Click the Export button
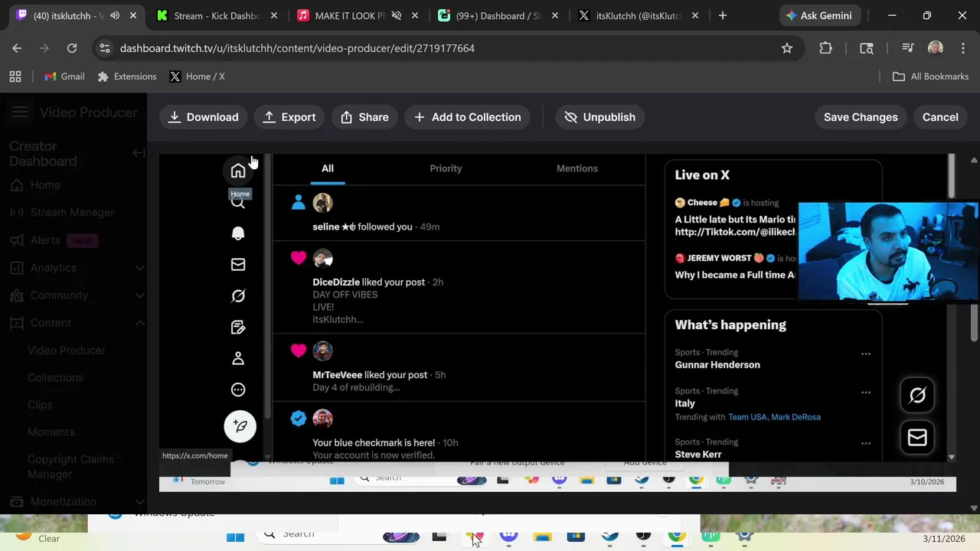Viewport: 980px width, 551px height. [289, 117]
